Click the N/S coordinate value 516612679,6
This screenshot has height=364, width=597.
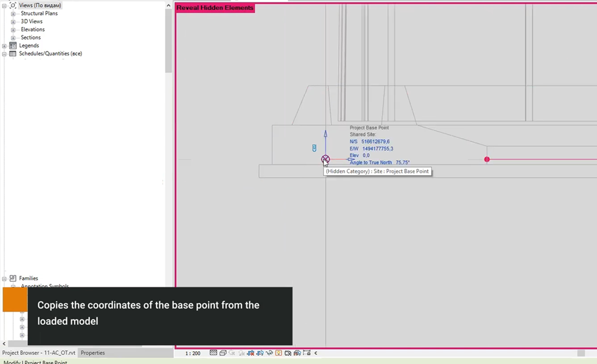pyautogui.click(x=375, y=141)
